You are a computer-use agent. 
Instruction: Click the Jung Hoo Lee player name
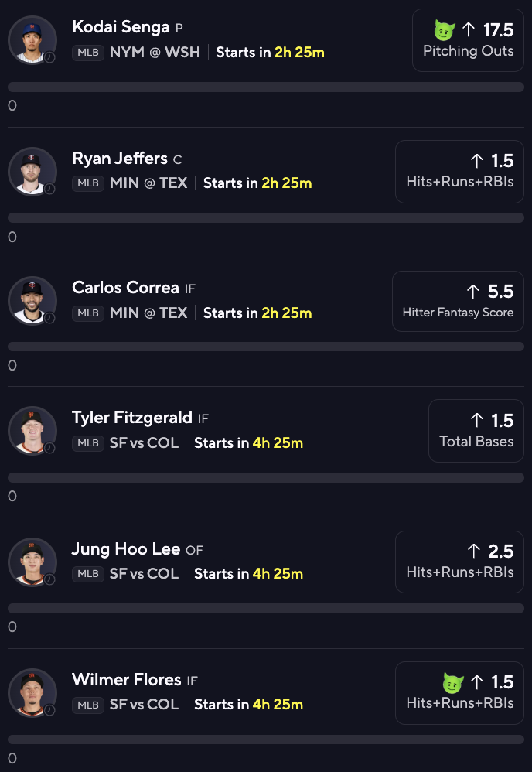[127, 549]
